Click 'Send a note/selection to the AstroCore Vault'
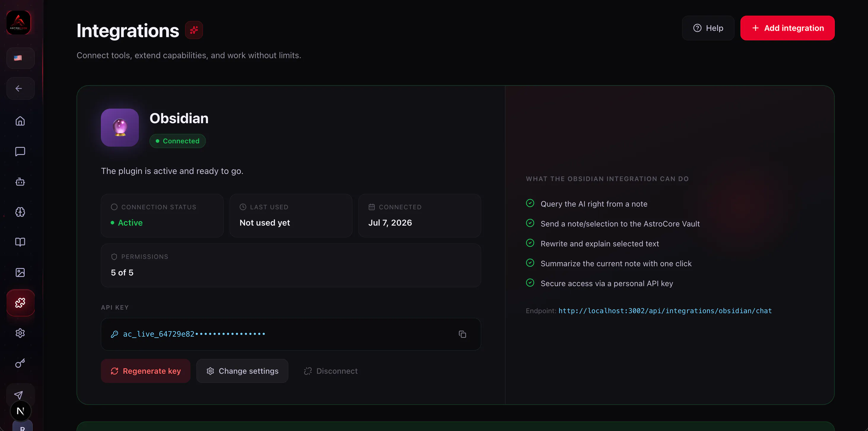Viewport: 868px width, 431px height. (620, 224)
